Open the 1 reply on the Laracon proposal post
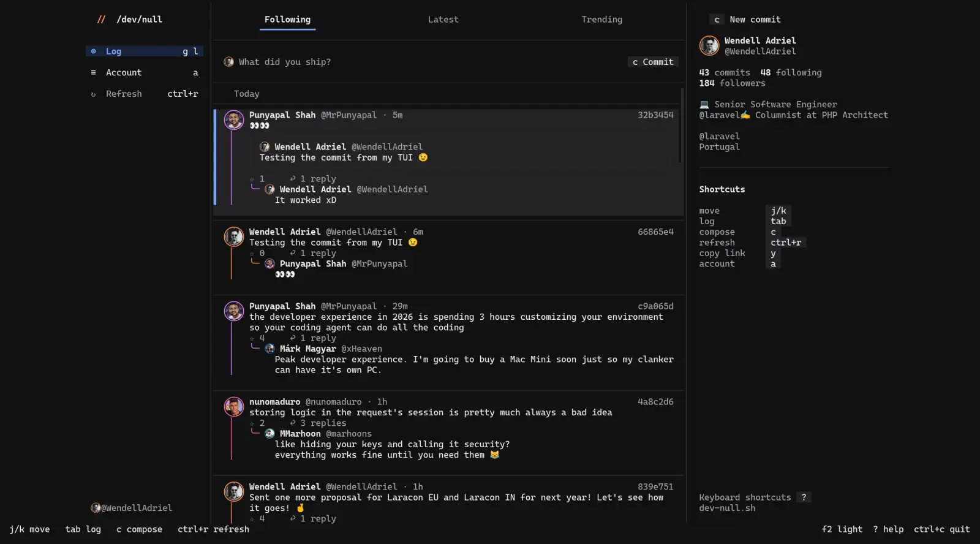980x544 pixels. pos(313,519)
